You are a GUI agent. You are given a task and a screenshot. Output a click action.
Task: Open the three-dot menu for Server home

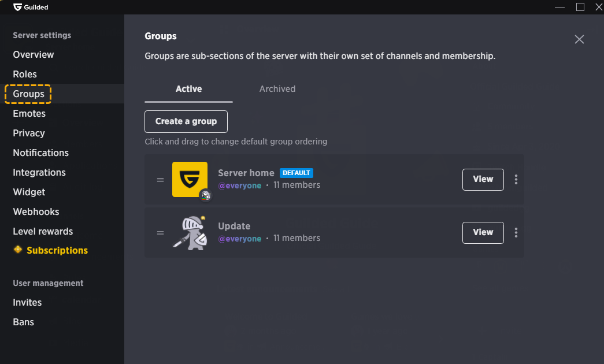(516, 180)
